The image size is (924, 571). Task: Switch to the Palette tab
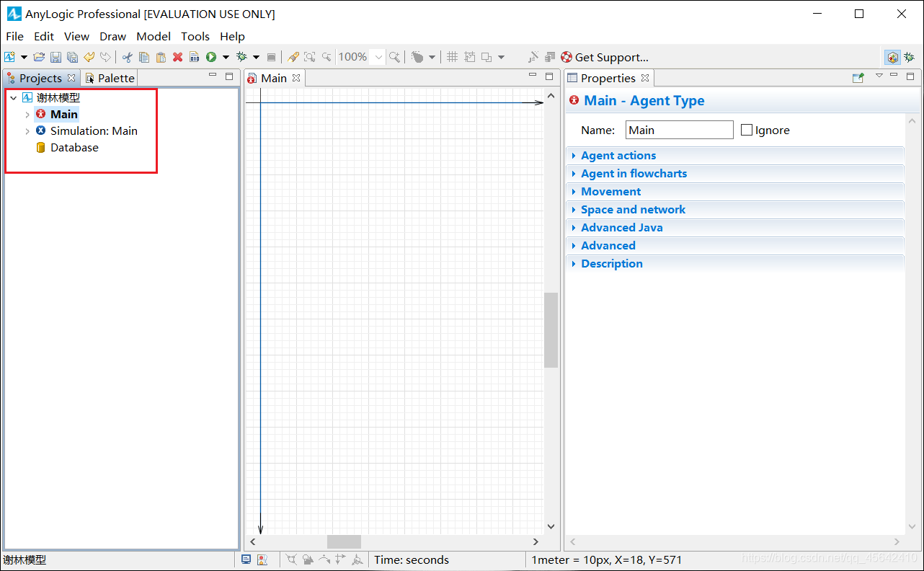point(109,78)
